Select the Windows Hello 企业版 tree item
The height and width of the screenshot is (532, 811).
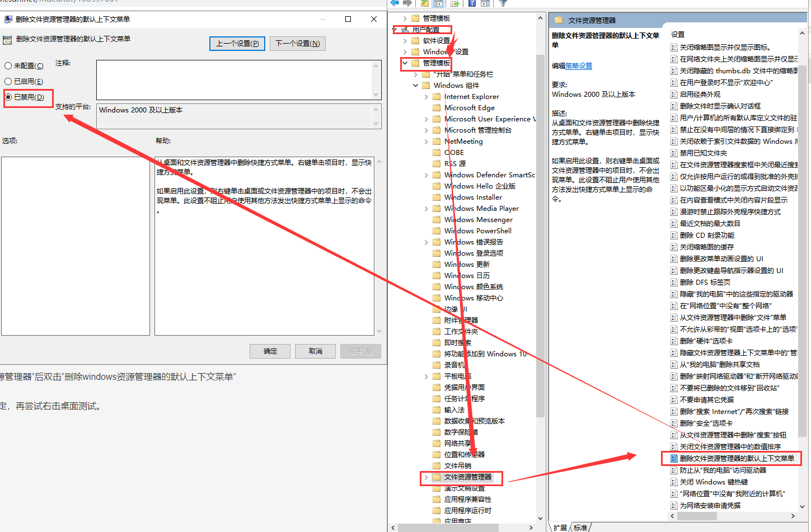[480, 186]
